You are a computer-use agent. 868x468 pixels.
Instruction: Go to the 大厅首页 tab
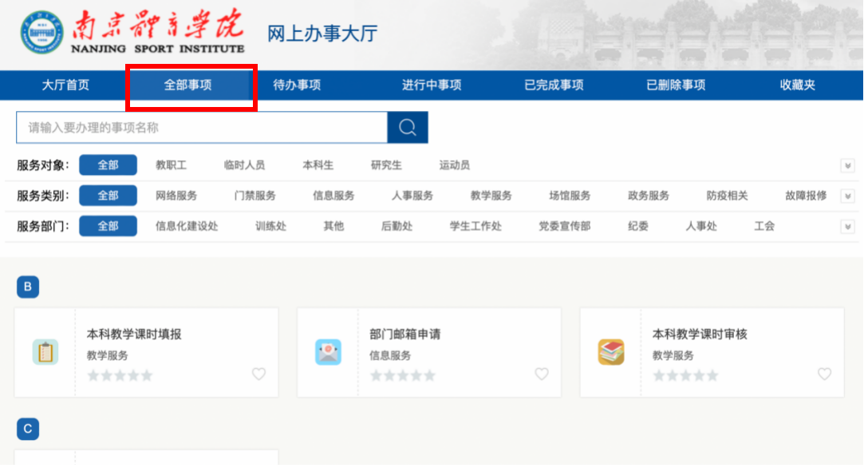click(65, 85)
